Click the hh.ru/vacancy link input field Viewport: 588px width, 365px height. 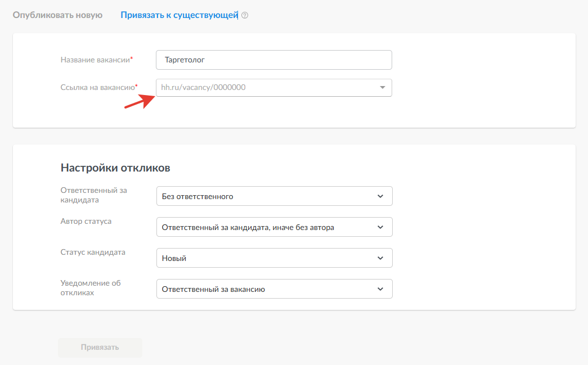pos(264,88)
